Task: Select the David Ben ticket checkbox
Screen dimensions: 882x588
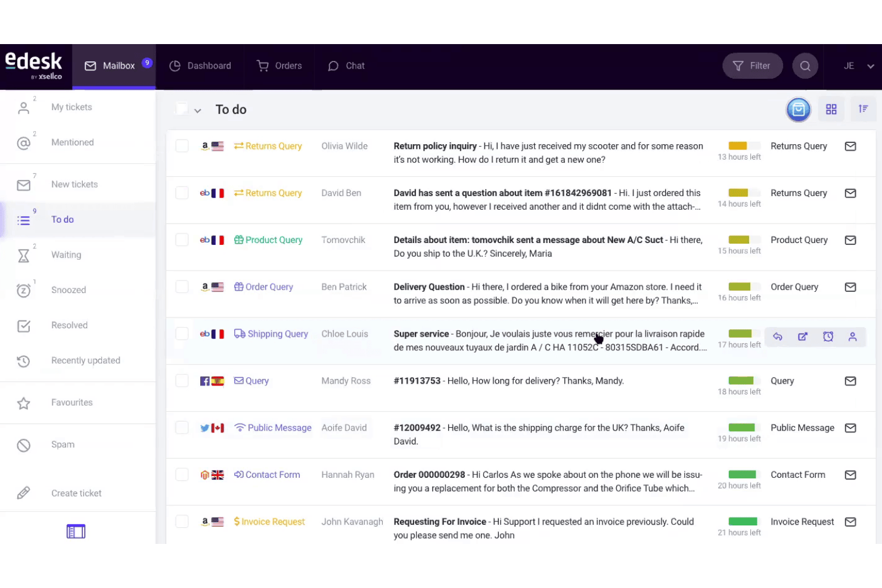Action: pos(182,193)
